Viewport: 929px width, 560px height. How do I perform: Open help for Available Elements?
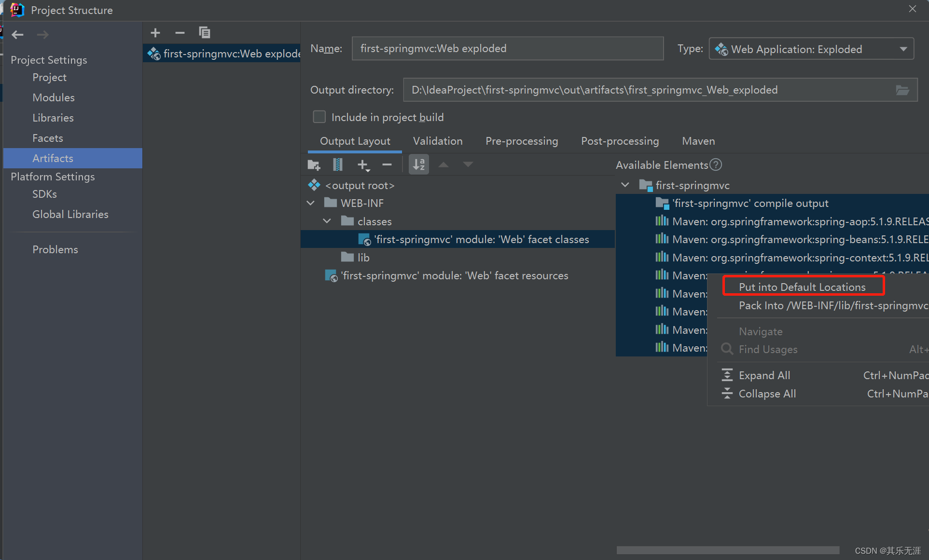coord(716,164)
